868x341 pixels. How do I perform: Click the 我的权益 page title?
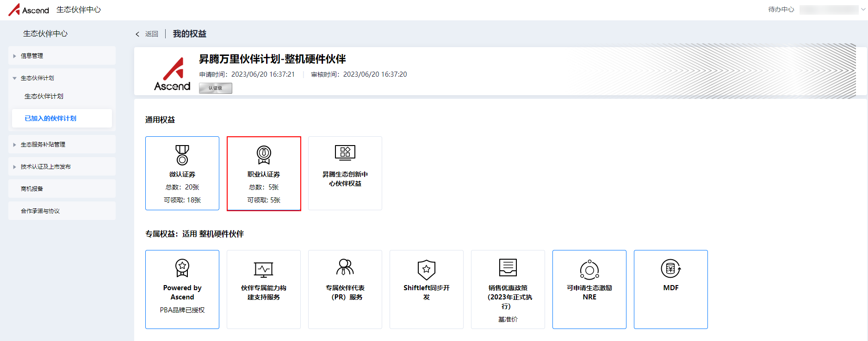coord(190,34)
